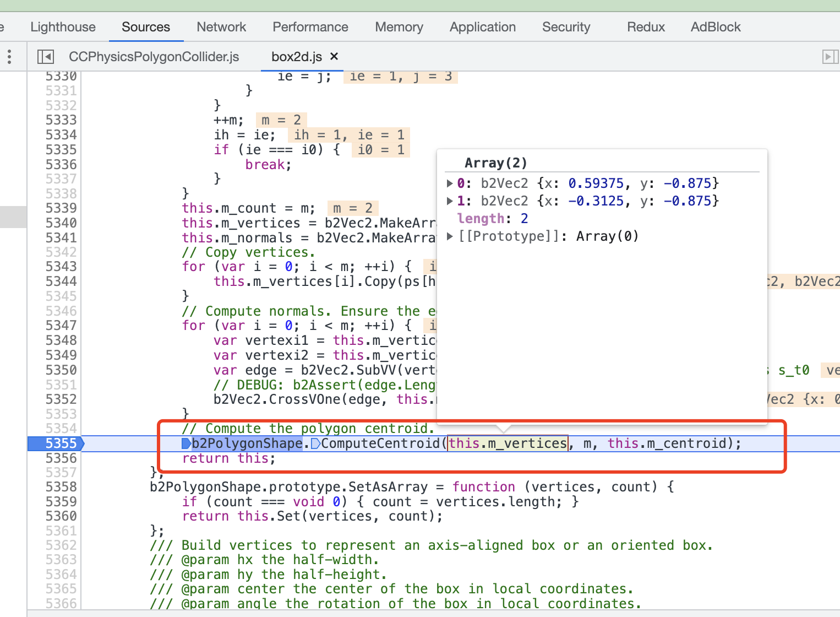Click 'if (count === void 0)' on line 5359

pyautogui.click(x=265, y=502)
